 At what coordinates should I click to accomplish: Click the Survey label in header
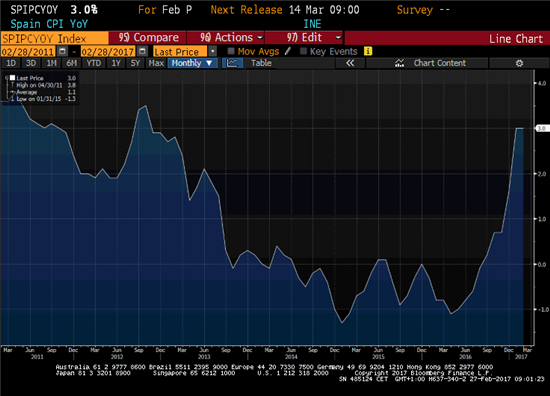(x=415, y=10)
